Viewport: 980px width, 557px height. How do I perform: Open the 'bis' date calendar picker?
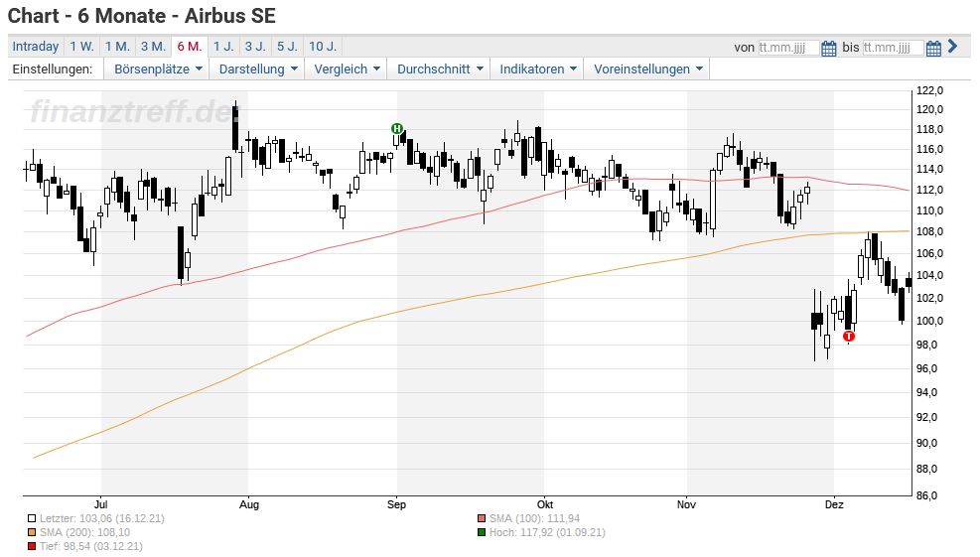[933, 48]
